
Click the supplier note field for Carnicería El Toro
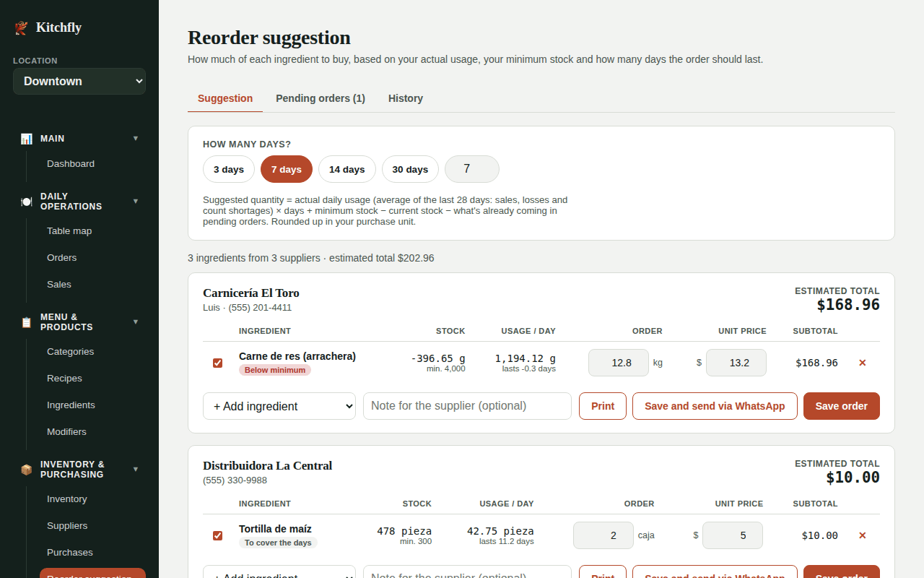pyautogui.click(x=467, y=406)
